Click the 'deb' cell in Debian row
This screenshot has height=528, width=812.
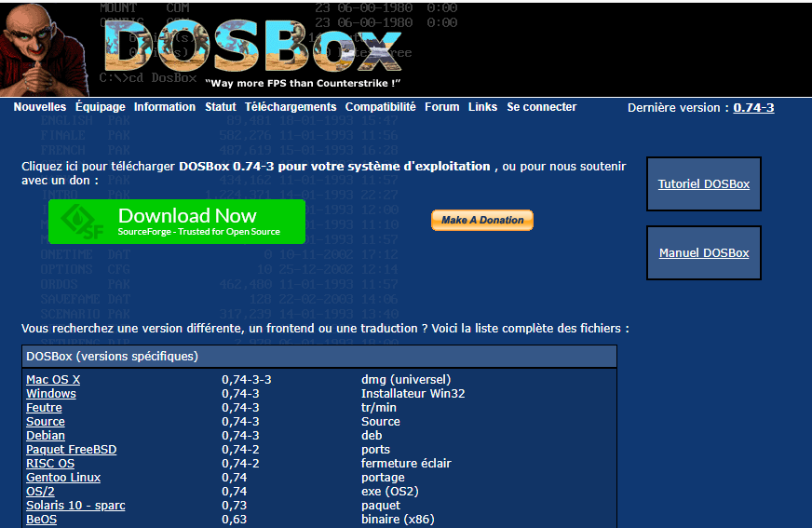(x=372, y=435)
